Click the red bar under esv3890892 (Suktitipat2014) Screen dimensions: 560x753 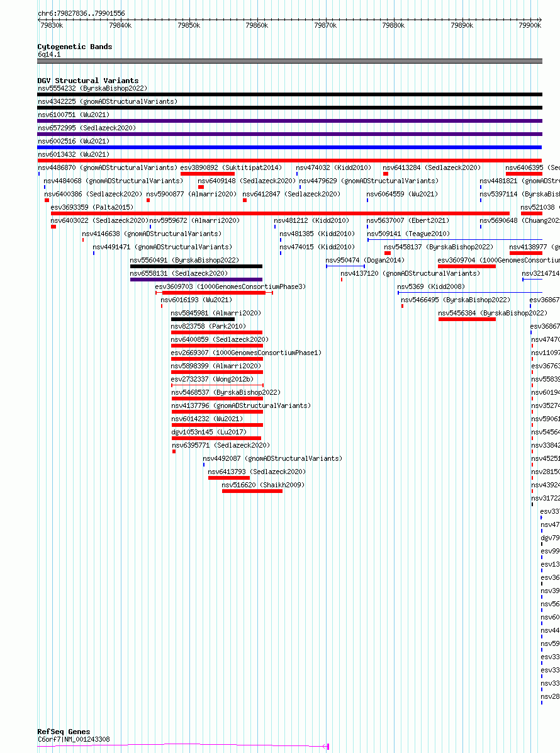click(x=207, y=174)
